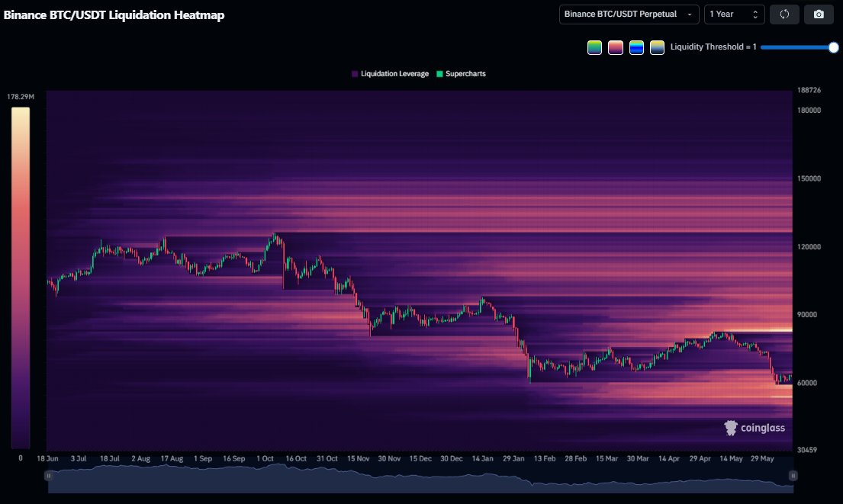Open the 1 Year time range selector
The width and height of the screenshot is (843, 504).
(x=735, y=14)
